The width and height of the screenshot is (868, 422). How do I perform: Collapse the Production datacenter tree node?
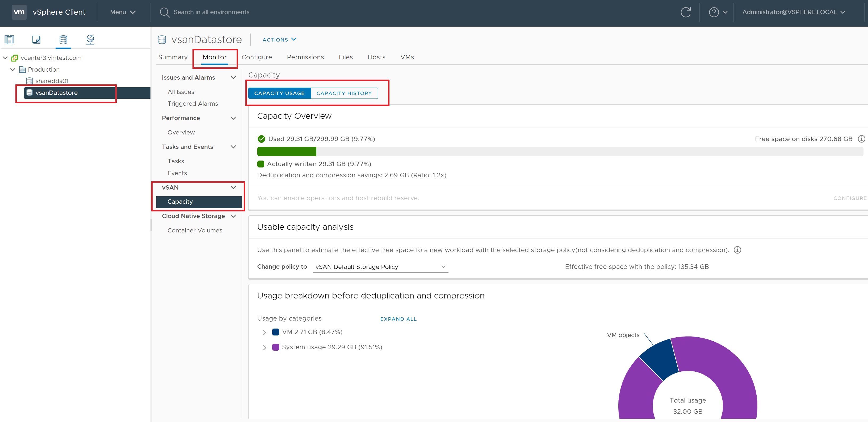coord(13,69)
